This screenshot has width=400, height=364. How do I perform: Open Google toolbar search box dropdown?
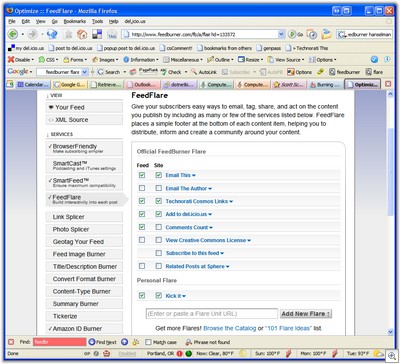(85, 72)
